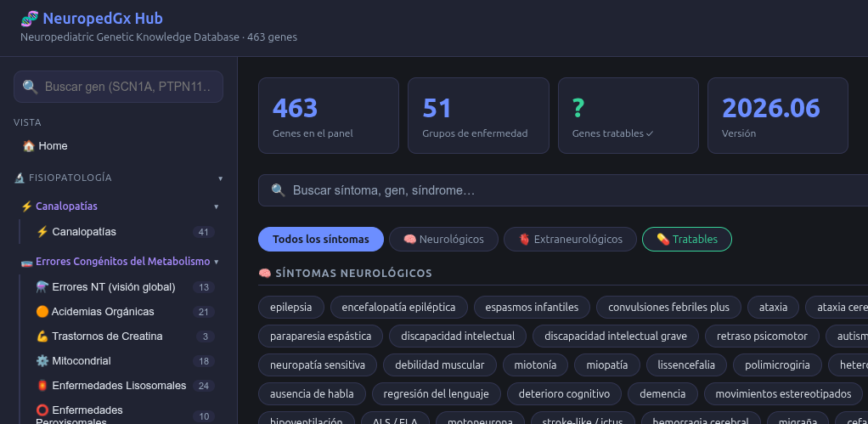Select the polimicrogiria chip
Image resolution: width=868 pixels, height=424 pixels.
[778, 365]
